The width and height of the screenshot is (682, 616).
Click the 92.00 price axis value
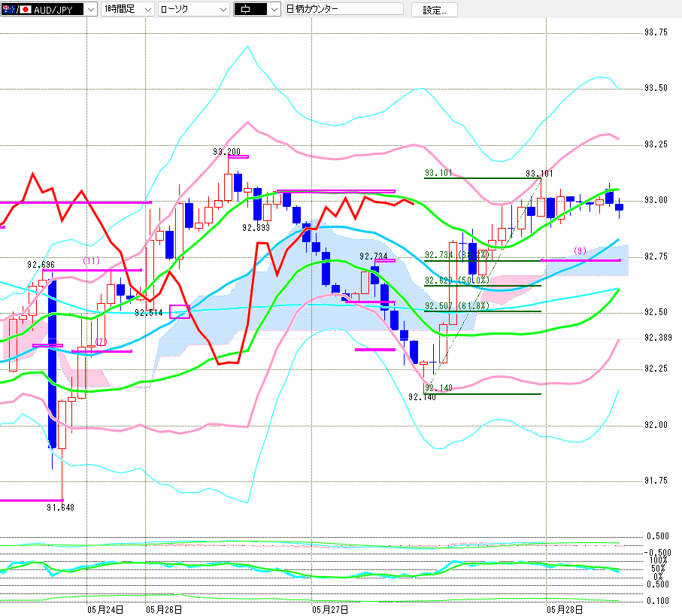click(656, 425)
